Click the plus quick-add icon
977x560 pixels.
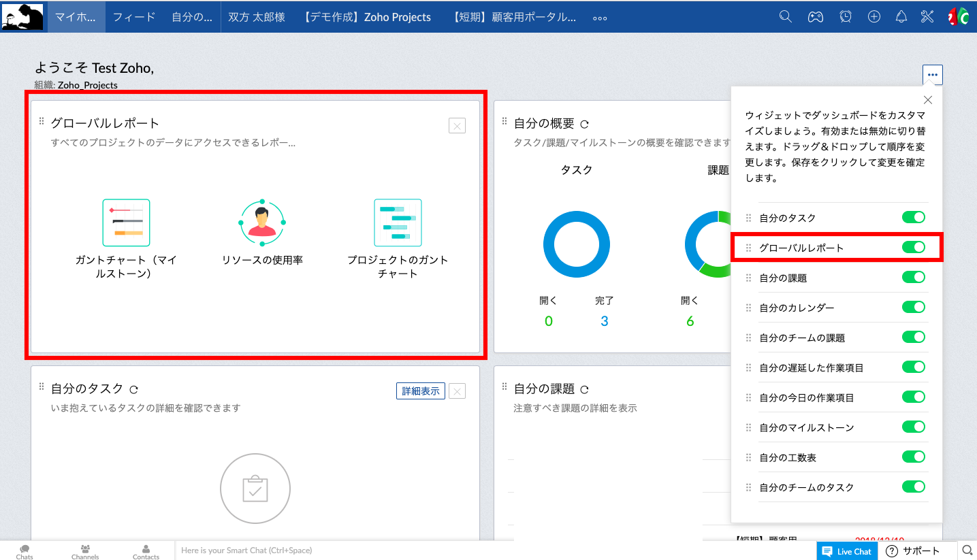click(874, 17)
